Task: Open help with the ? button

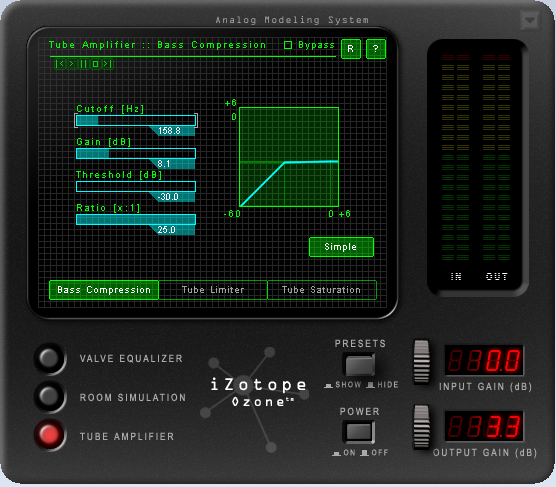Action: click(x=376, y=49)
